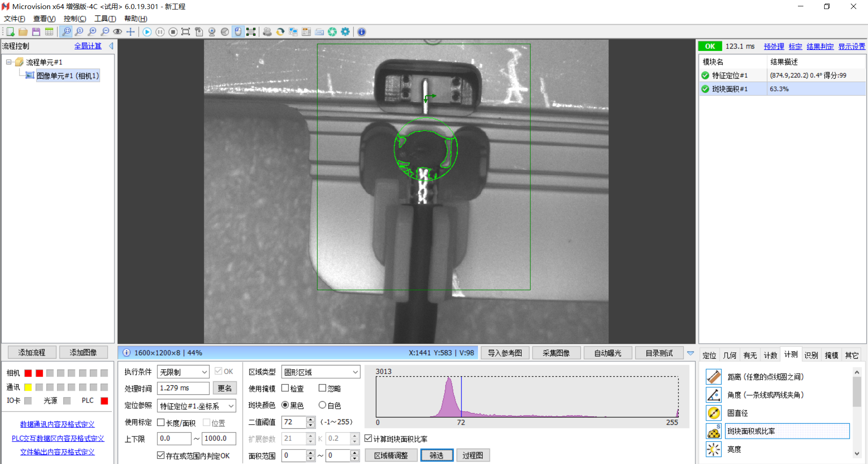Click the single frame capture icon
The height and width of the screenshot is (464, 868).
186,32
